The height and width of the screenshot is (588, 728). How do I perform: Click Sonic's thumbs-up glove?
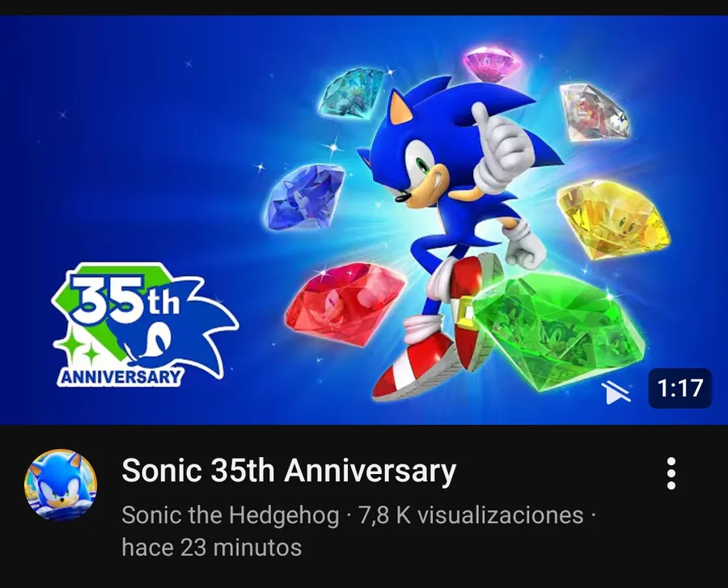pos(499,142)
